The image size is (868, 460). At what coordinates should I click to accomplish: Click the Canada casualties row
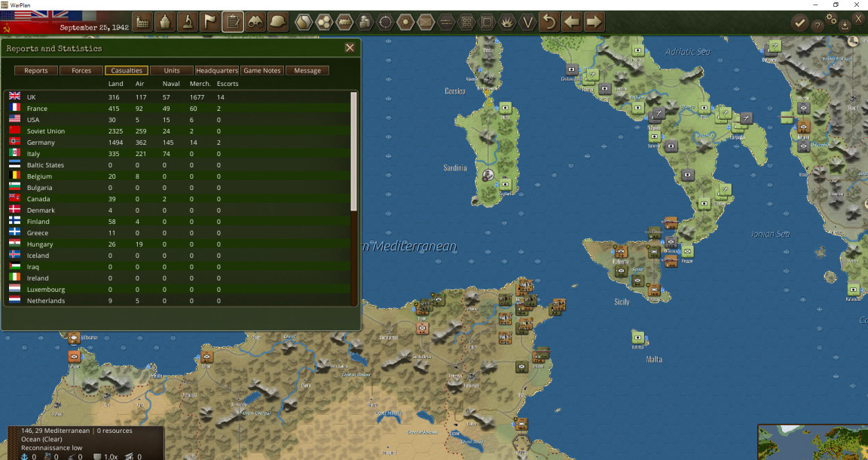(x=177, y=199)
